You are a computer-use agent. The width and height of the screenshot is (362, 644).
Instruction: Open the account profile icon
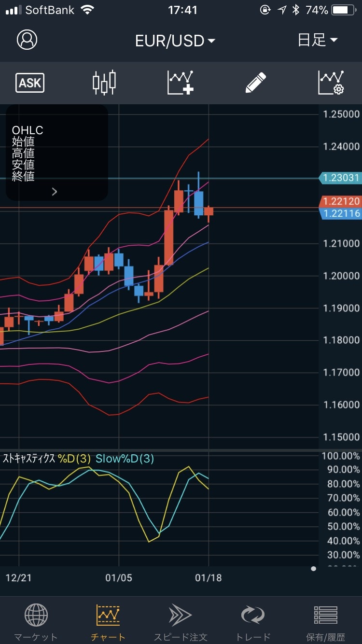(27, 40)
